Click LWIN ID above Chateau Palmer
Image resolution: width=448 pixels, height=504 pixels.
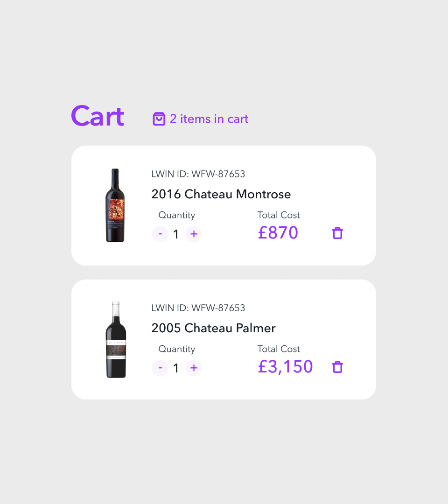[x=198, y=308]
